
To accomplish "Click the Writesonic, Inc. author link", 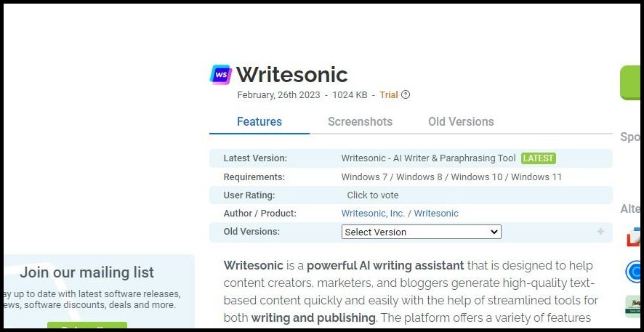I will tap(373, 214).
